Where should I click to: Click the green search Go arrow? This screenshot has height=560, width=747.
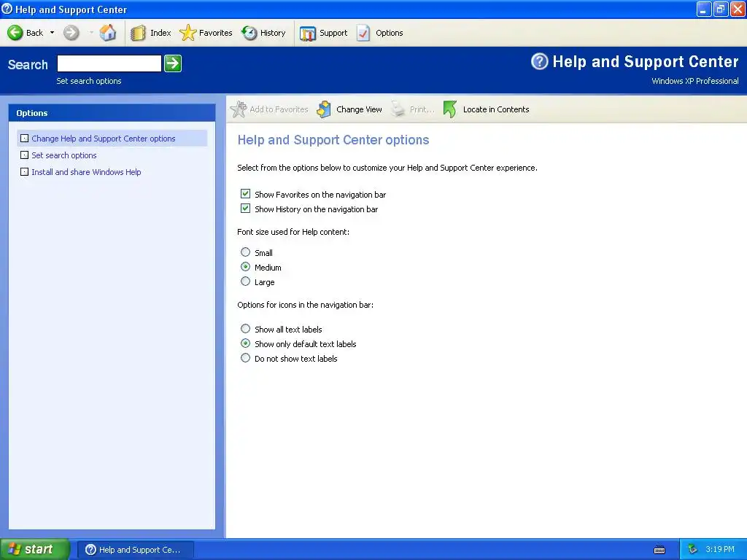click(173, 63)
